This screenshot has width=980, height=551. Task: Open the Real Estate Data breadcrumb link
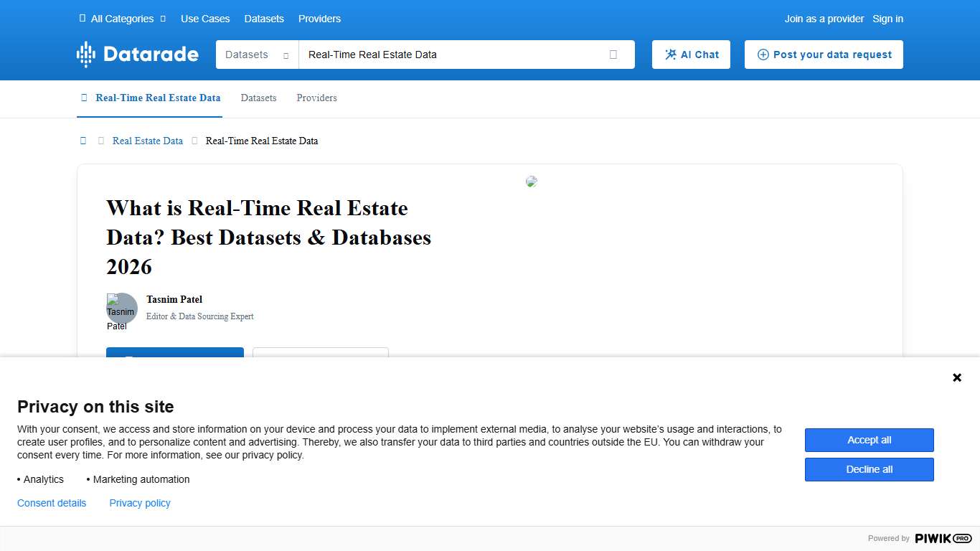click(147, 141)
